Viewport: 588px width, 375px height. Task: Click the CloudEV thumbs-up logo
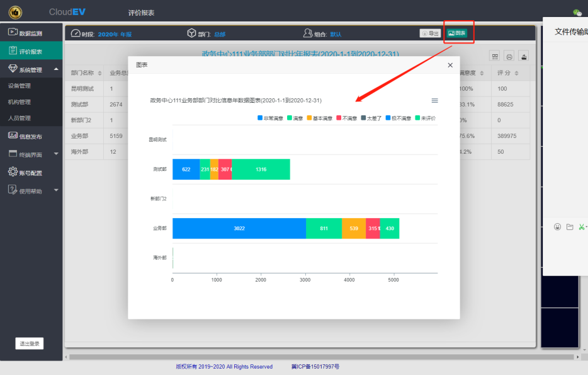point(15,13)
